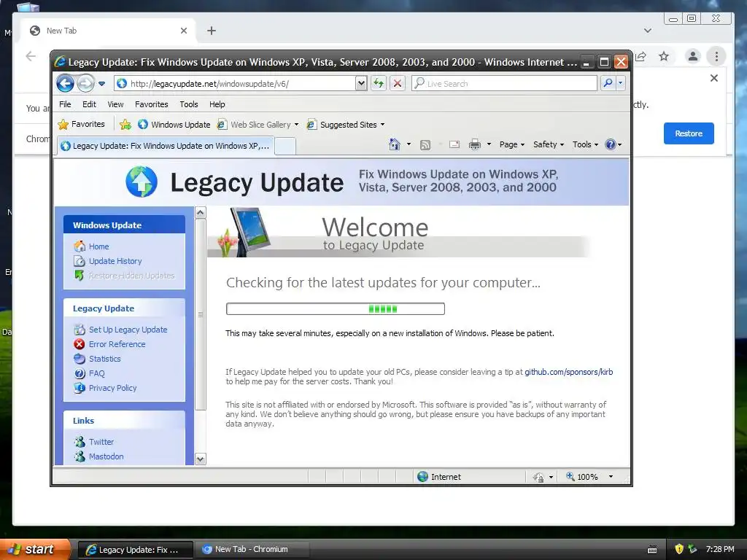Click the Legacy Update globe logo

pos(142,182)
